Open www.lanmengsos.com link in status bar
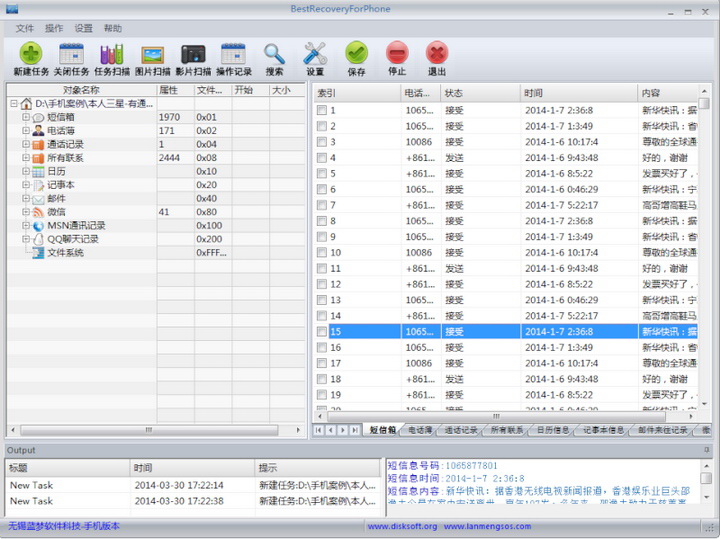Screen dimensions: 720x539 [488, 526]
